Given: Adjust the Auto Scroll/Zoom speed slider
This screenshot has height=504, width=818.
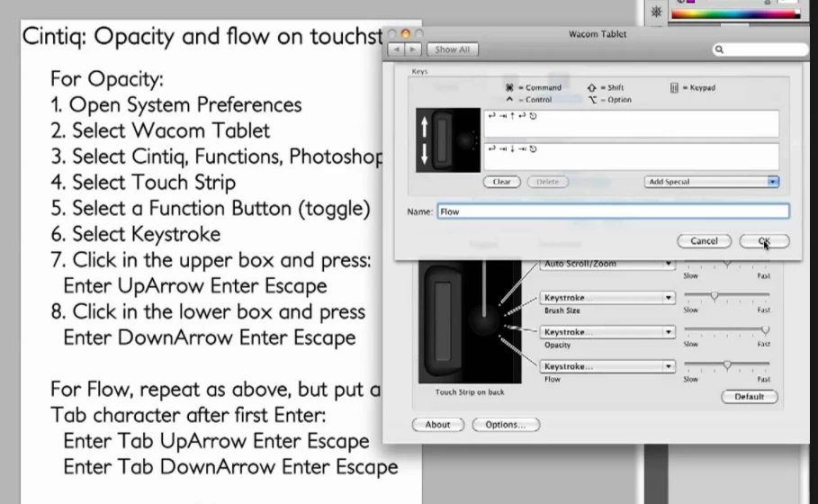Looking at the screenshot, I should (727, 263).
